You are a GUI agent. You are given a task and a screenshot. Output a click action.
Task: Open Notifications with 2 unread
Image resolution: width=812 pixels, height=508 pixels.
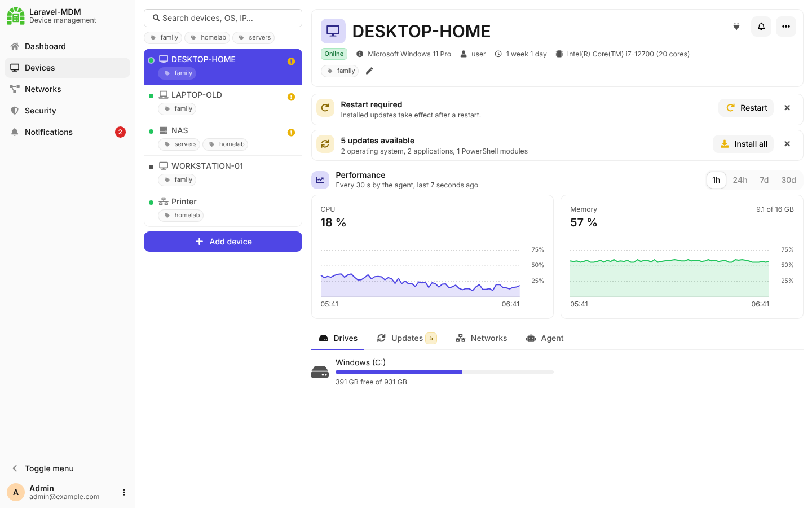click(67, 132)
